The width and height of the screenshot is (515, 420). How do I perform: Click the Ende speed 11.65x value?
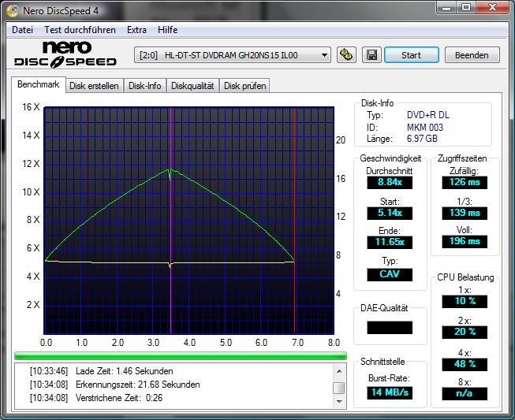(x=390, y=242)
